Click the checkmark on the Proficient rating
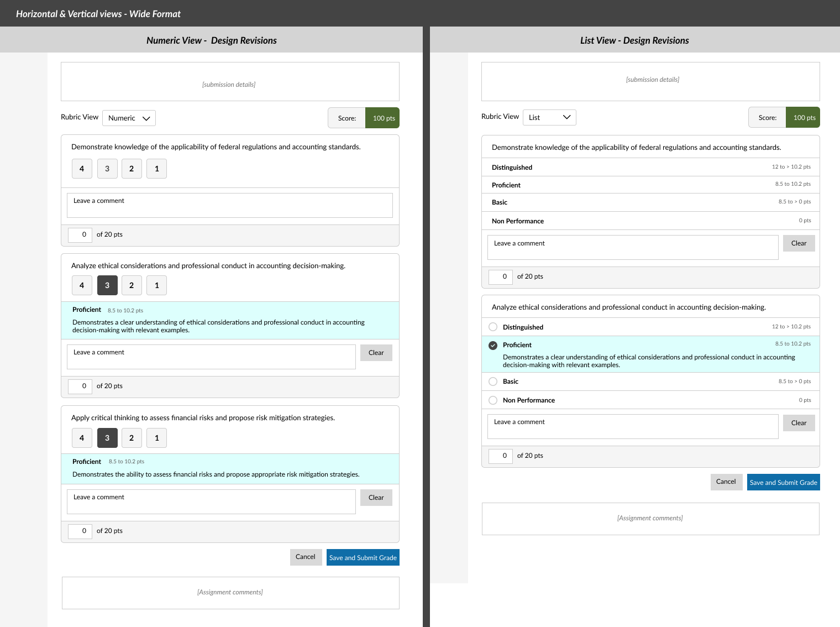The height and width of the screenshot is (627, 840). [x=492, y=344]
